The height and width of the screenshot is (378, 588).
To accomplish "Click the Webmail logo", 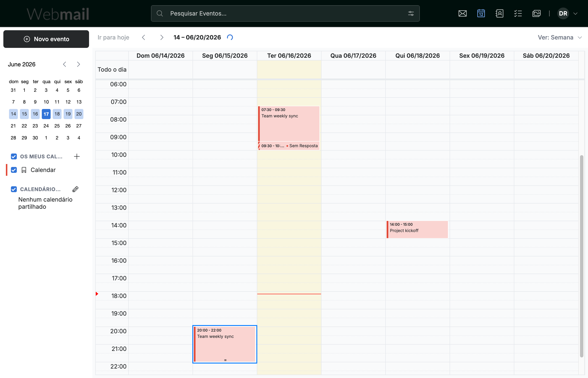I will 58,14.
